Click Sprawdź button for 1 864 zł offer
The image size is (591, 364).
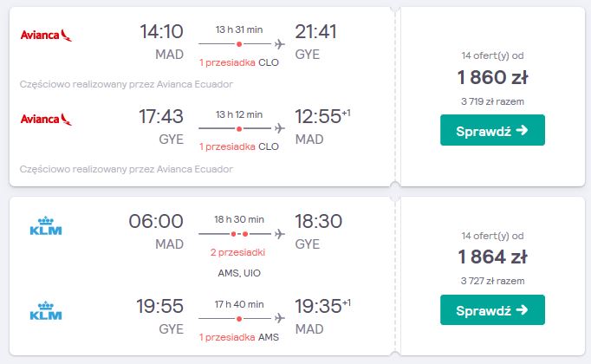point(492,309)
